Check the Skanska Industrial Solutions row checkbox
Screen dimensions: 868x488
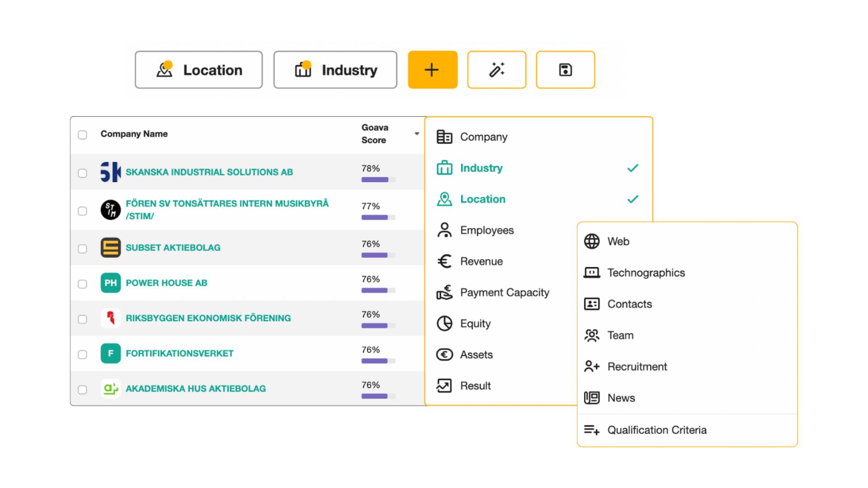point(82,173)
